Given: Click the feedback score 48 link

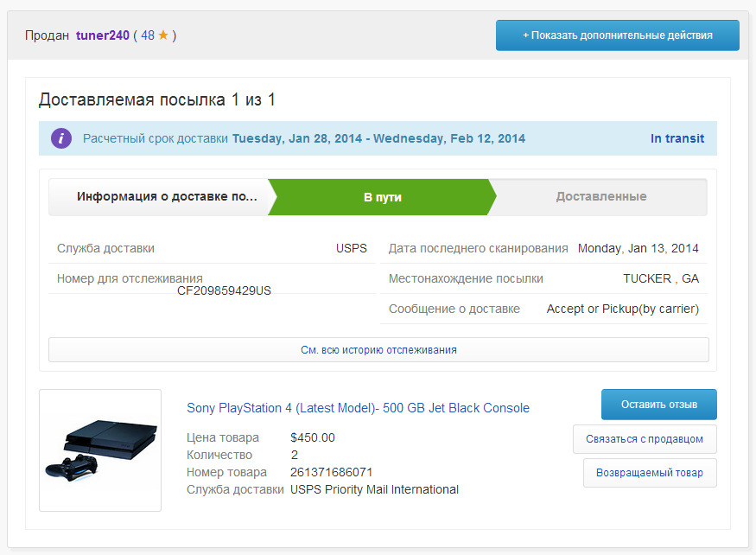Looking at the screenshot, I should [148, 35].
